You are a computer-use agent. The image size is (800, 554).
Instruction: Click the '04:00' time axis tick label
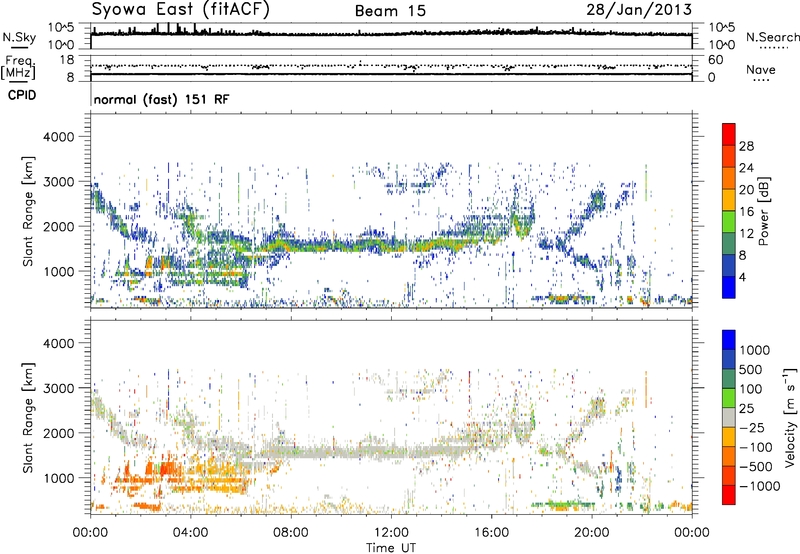(190, 533)
